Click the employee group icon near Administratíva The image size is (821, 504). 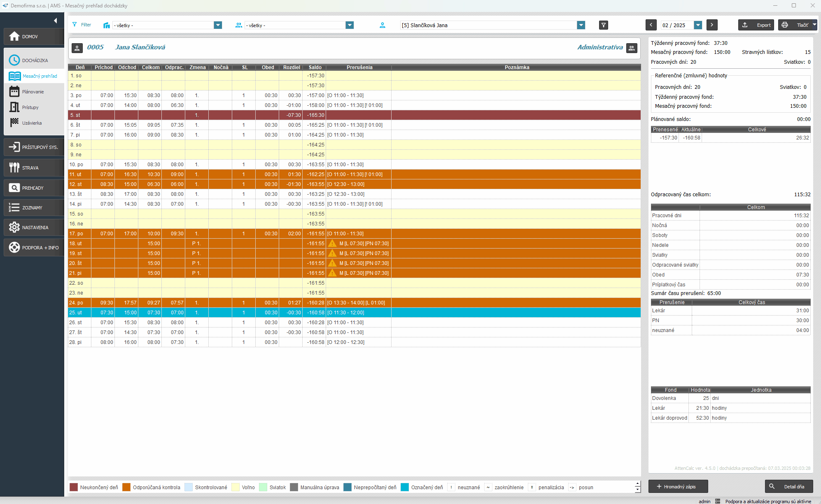pyautogui.click(x=632, y=48)
